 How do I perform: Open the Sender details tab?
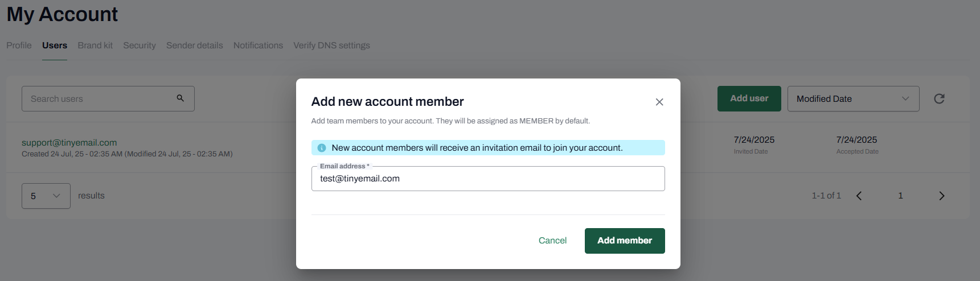pyautogui.click(x=194, y=46)
